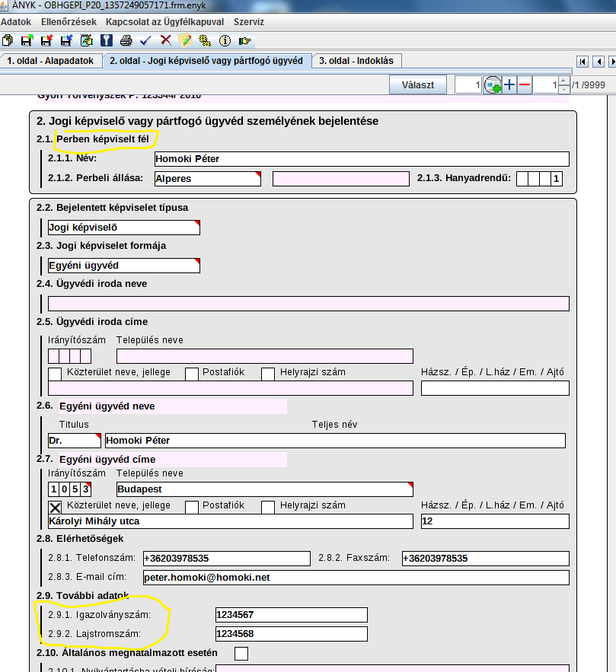Open the Szerviz menu
This screenshot has width=616, height=672.
click(249, 22)
